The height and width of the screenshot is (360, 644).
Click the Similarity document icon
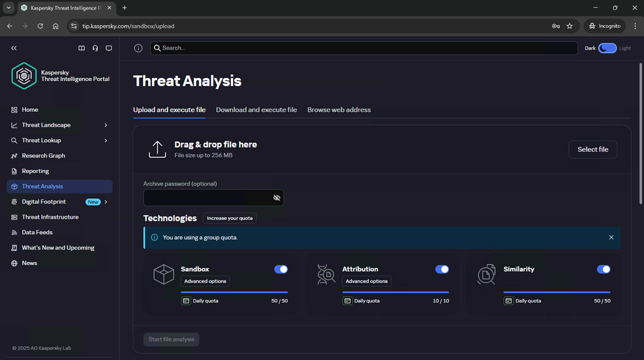[486, 274]
